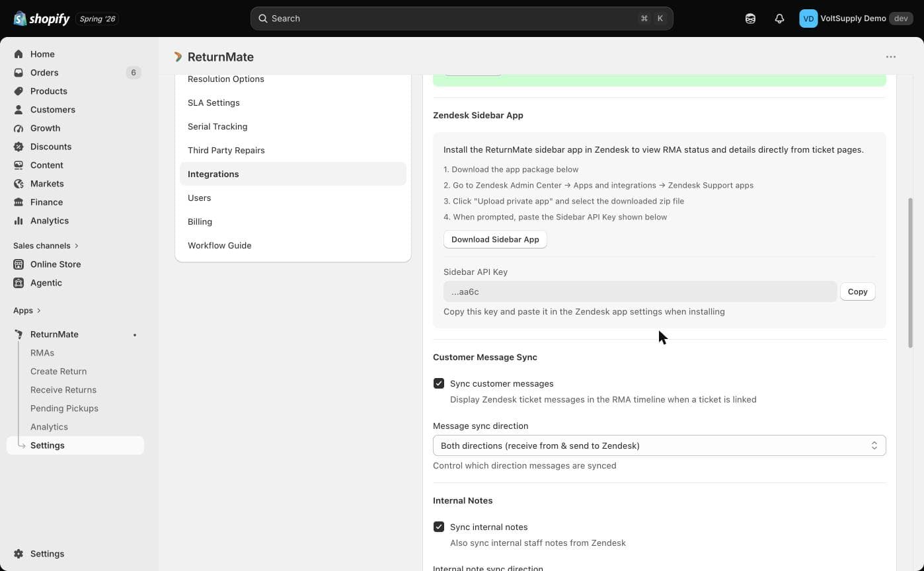Open RMAs under ReturnMate
Image resolution: width=924 pixels, height=571 pixels.
pos(42,353)
